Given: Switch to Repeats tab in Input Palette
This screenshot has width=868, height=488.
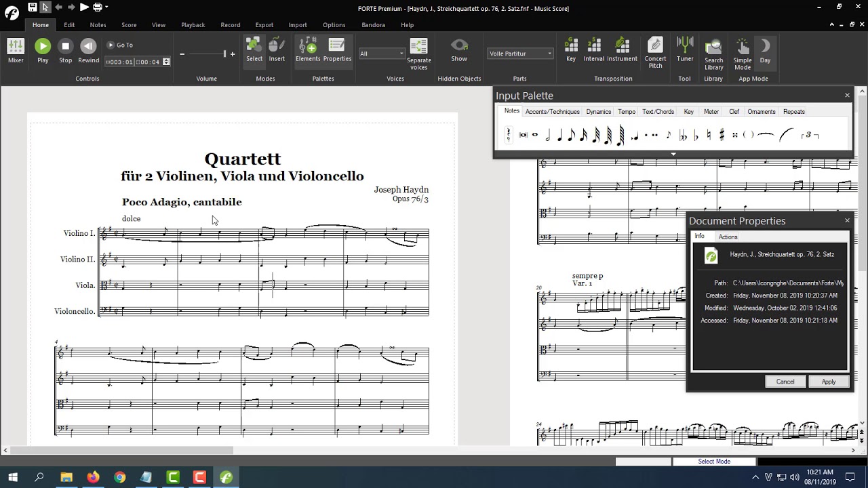Looking at the screenshot, I should [x=793, y=112].
